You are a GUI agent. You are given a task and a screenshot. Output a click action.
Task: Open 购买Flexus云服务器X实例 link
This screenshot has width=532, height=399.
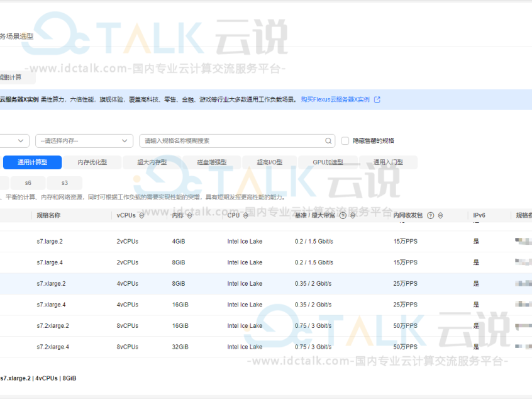335,99
